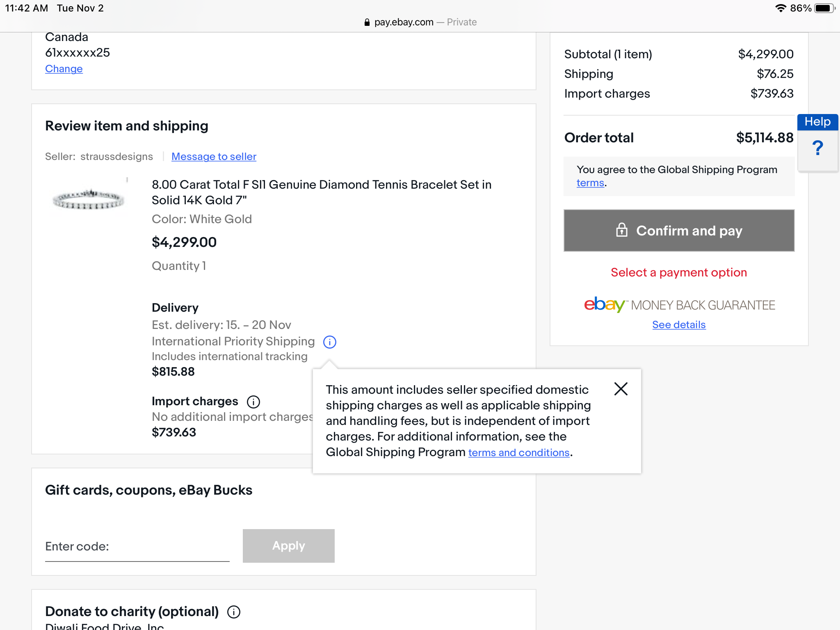View the Global Shipping Program terms link
The image size is (840, 630).
point(589,183)
